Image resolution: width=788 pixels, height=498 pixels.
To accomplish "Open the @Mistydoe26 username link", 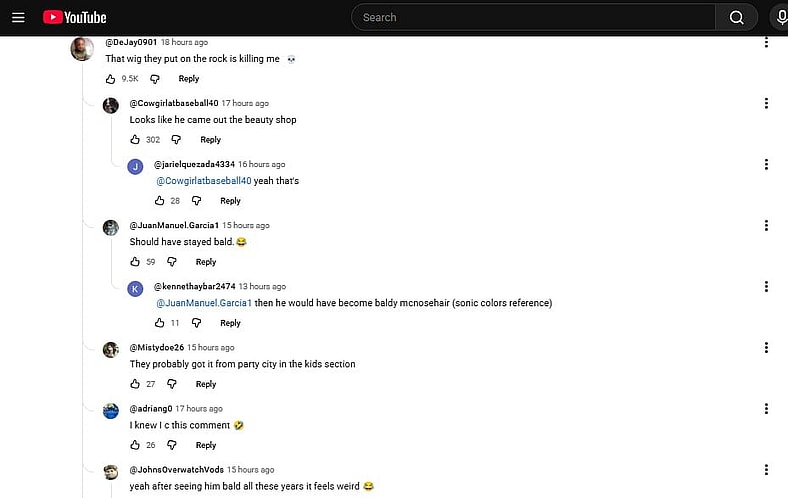I will (157, 348).
